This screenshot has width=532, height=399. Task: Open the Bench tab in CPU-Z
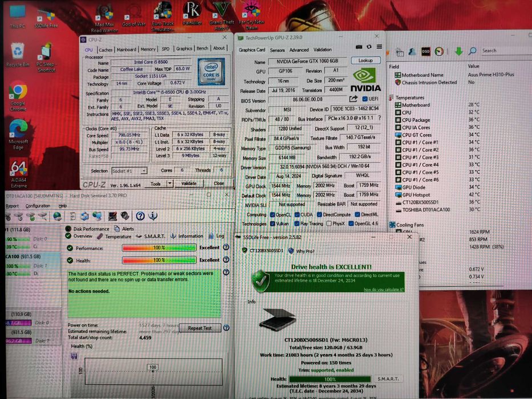[202, 48]
